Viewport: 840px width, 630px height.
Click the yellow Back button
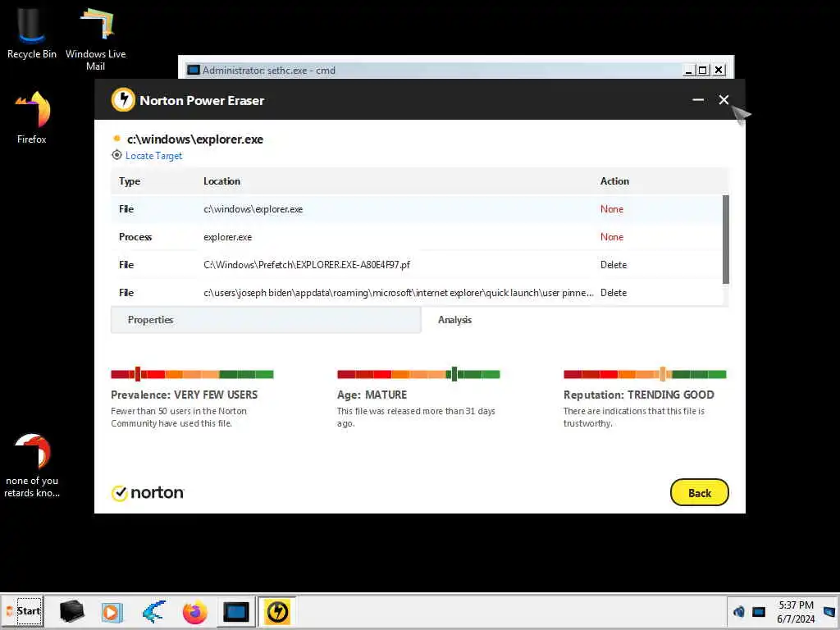700,492
